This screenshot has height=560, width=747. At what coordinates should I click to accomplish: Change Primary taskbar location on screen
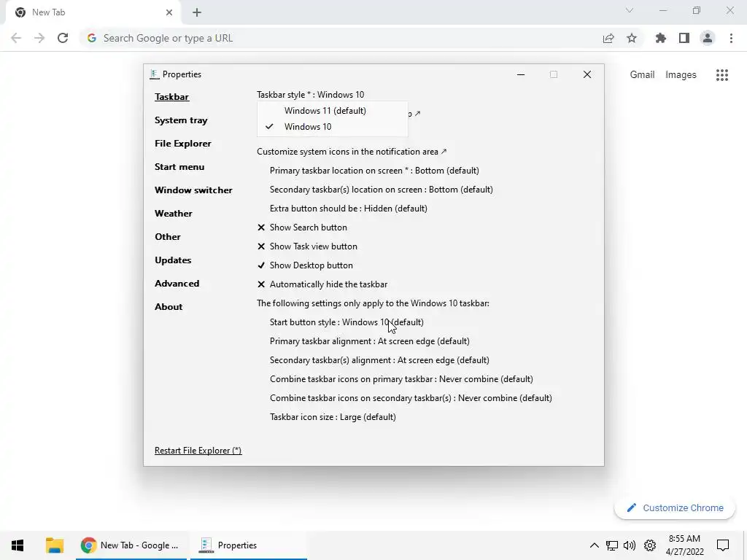[x=374, y=171]
